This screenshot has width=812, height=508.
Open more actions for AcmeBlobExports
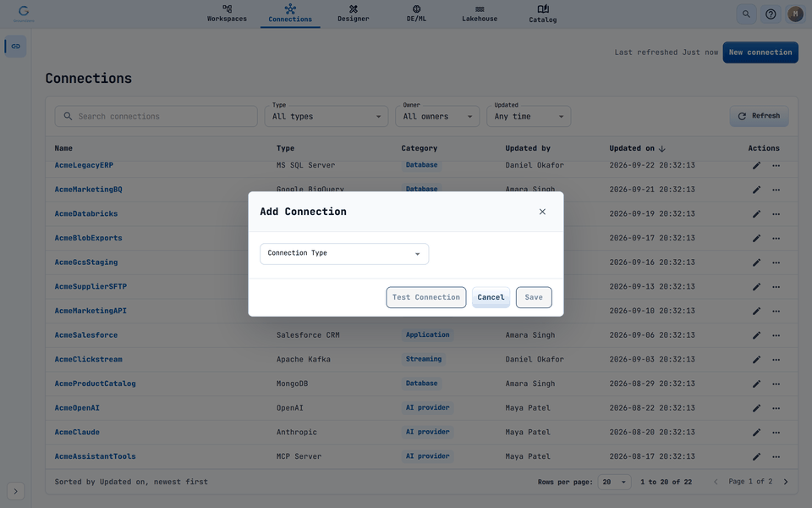[776, 239]
